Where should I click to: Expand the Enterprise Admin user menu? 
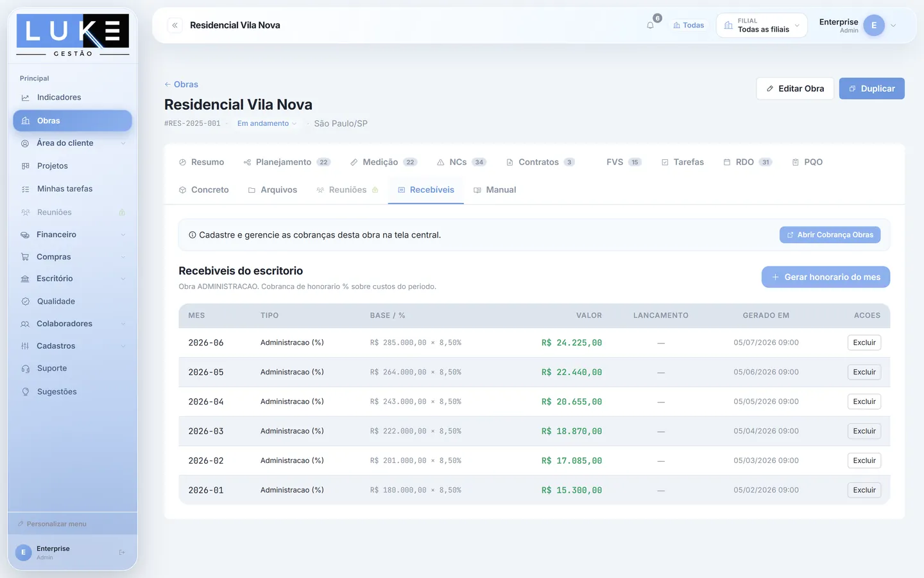click(x=858, y=25)
